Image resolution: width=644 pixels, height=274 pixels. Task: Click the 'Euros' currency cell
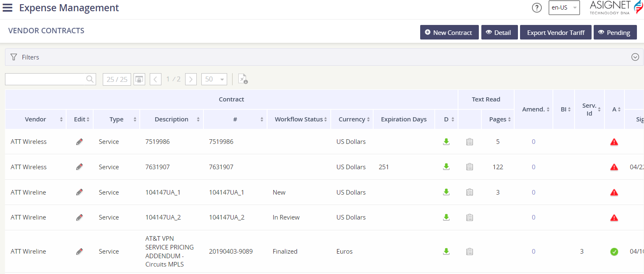tap(344, 252)
